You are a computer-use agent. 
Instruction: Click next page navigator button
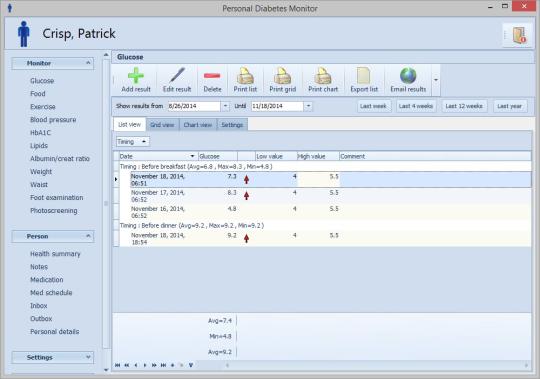(x=154, y=365)
